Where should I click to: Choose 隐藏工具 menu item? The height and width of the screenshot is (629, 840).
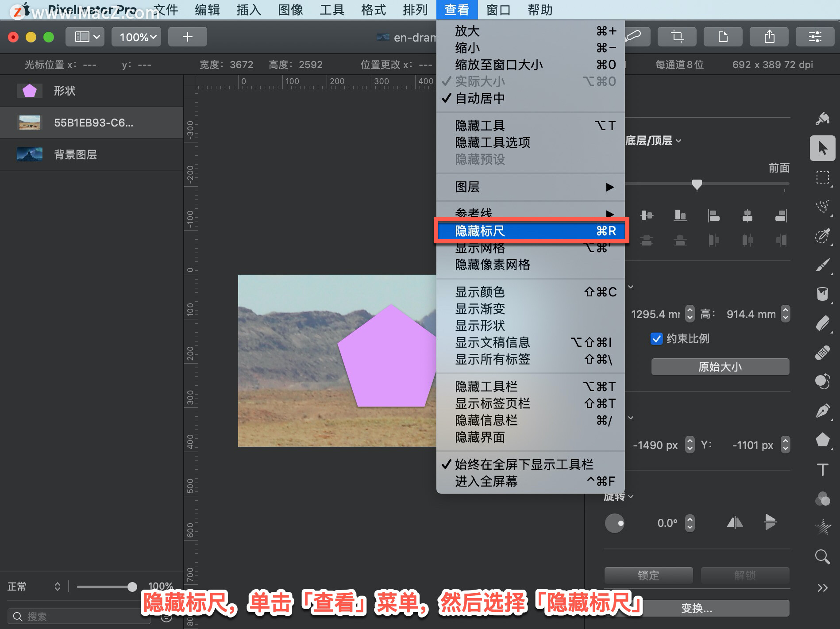530,126
